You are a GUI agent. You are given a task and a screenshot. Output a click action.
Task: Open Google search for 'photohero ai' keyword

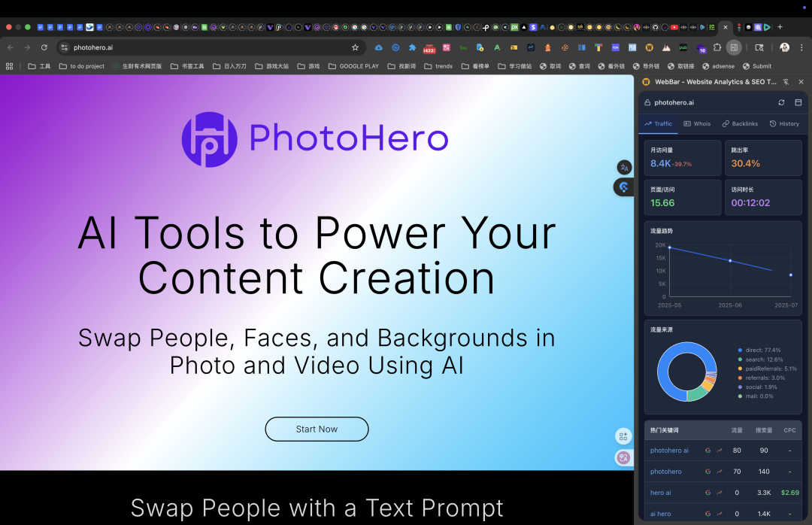pyautogui.click(x=708, y=451)
